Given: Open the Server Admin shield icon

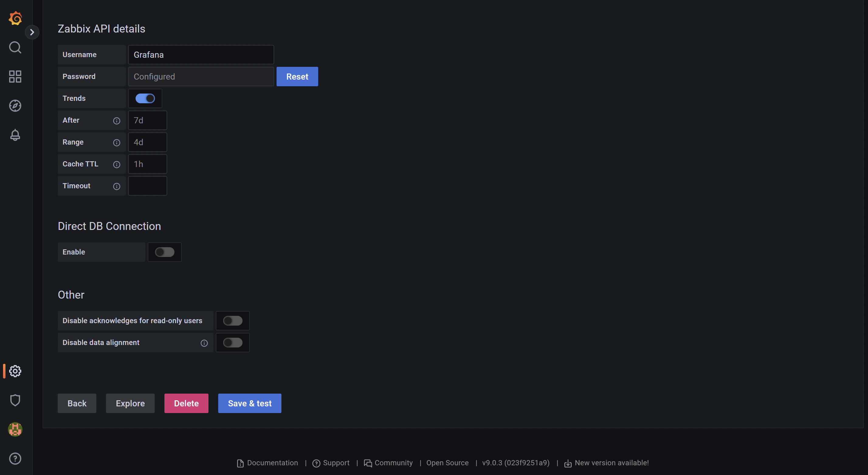Looking at the screenshot, I should [15, 400].
